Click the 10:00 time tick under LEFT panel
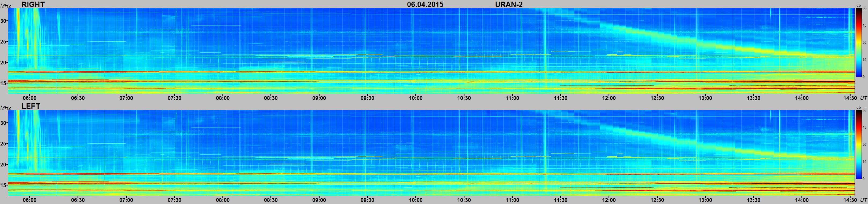 [415, 200]
